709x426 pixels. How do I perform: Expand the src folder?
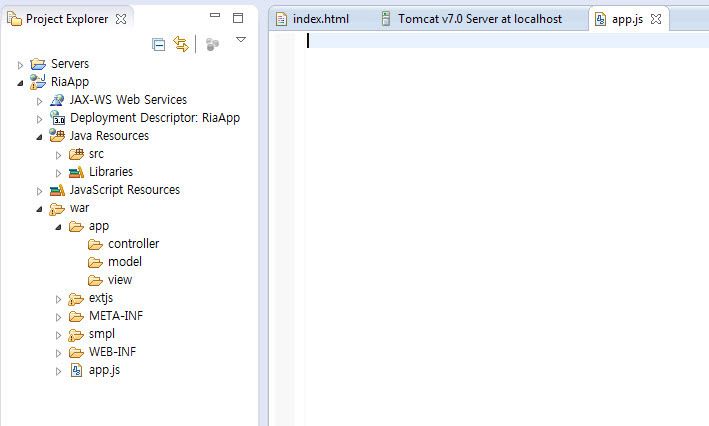(x=58, y=155)
